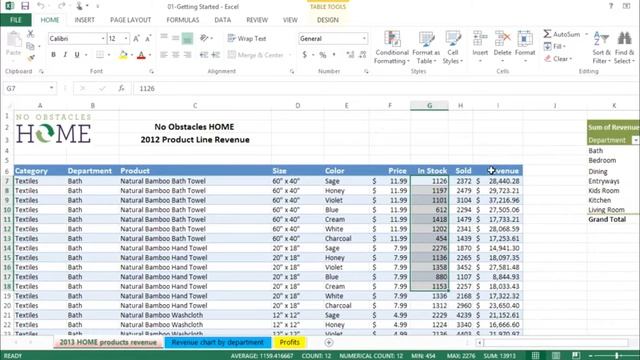Click the Fill button in Editing group
This screenshot has height=360, width=640.
[554, 47]
